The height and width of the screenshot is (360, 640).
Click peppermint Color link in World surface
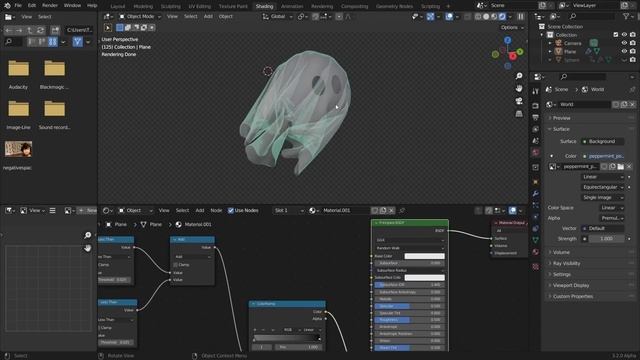click(603, 156)
